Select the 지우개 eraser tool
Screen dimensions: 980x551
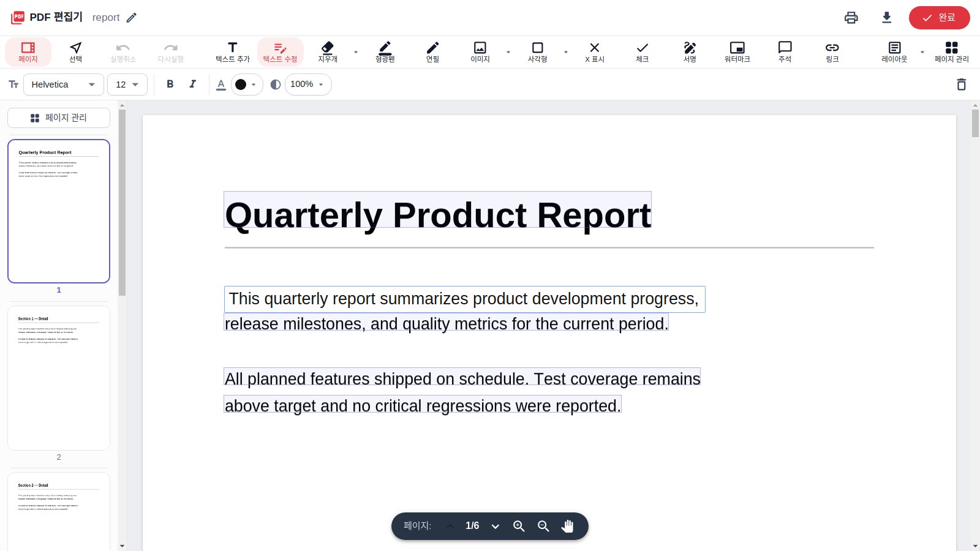click(328, 51)
